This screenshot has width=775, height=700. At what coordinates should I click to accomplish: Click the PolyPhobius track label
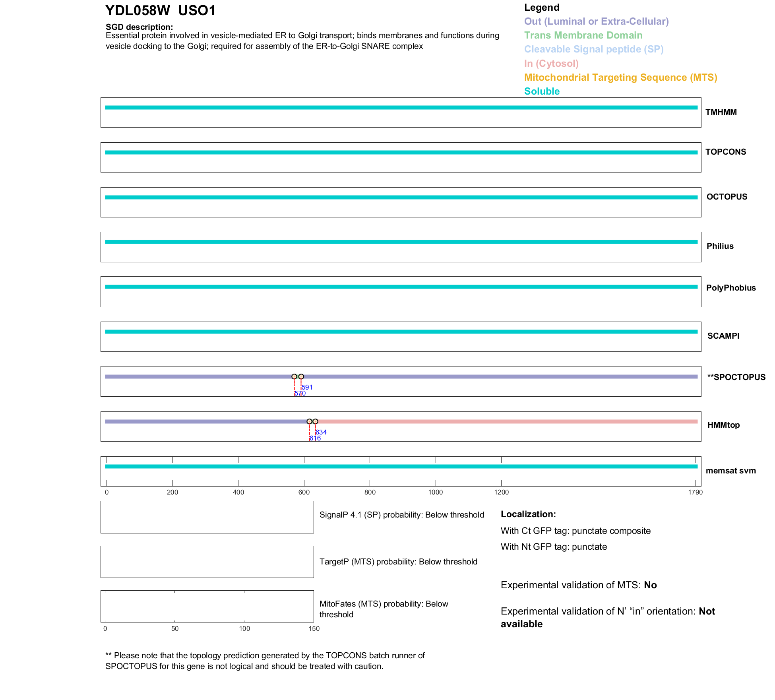pos(730,288)
